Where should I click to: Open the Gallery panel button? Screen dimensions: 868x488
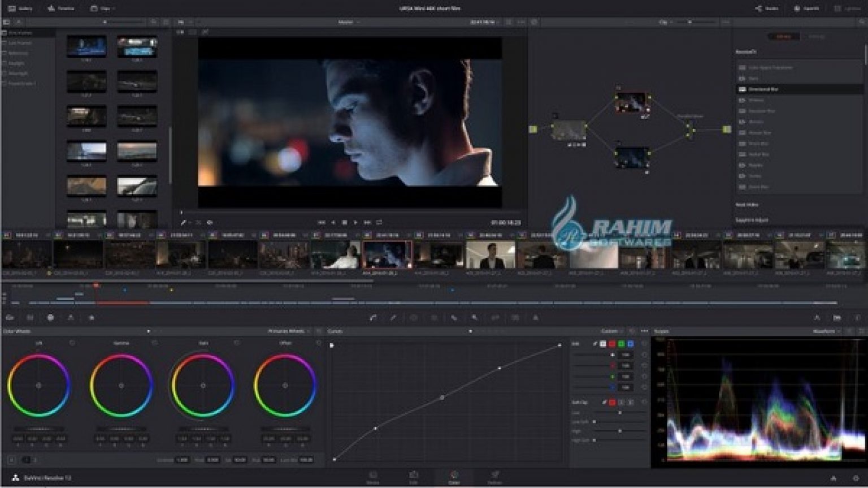click(20, 8)
